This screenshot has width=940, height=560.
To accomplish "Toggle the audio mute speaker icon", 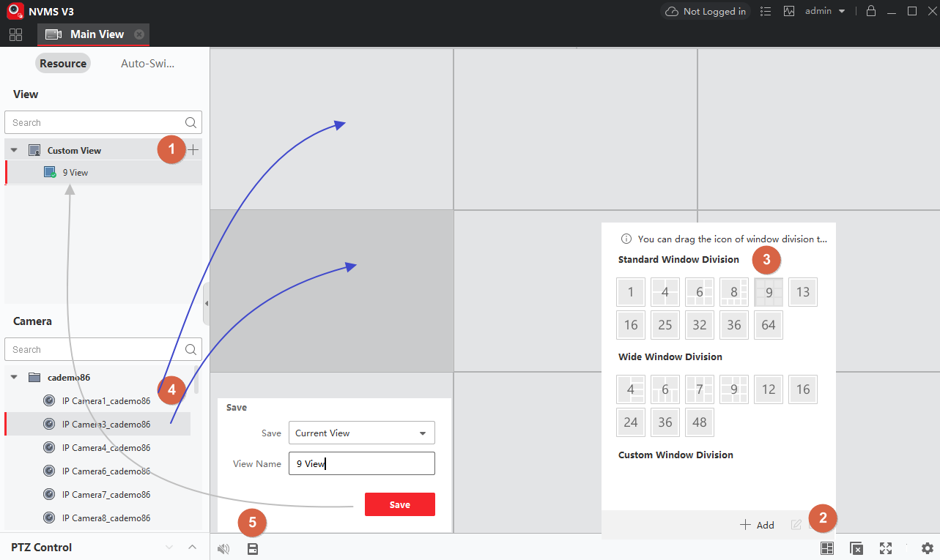I will pyautogui.click(x=224, y=548).
